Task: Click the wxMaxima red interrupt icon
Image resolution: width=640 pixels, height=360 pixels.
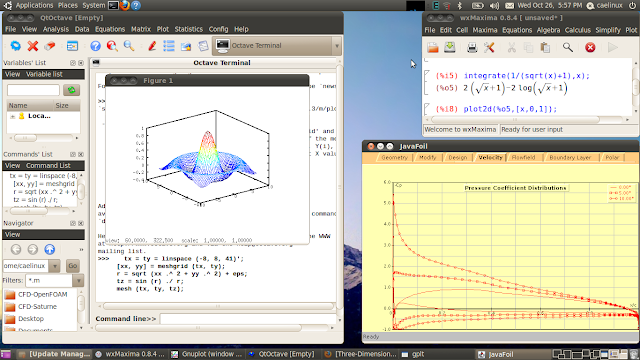Action: coord(590,47)
